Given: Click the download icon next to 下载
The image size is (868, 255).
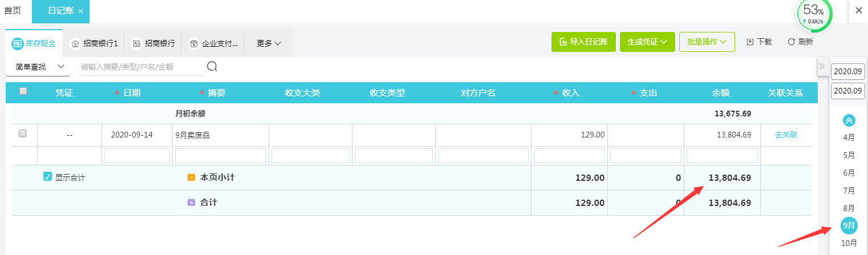Looking at the screenshot, I should coord(750,42).
